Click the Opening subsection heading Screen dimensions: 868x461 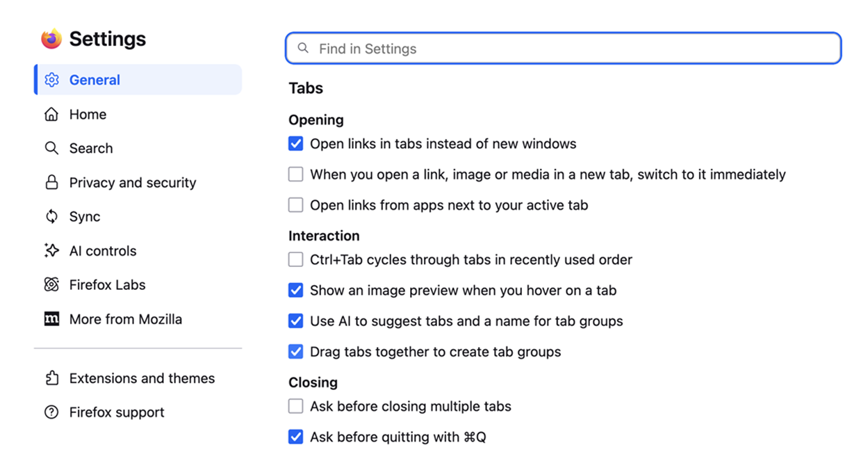(316, 120)
